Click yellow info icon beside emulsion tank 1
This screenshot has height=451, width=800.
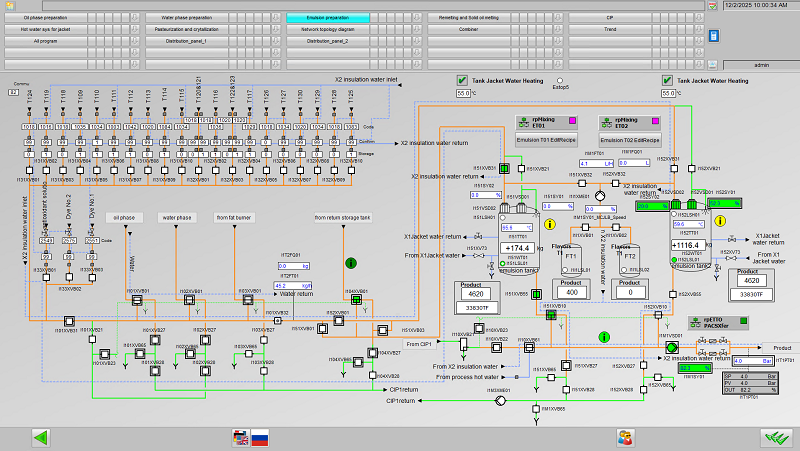point(548,223)
